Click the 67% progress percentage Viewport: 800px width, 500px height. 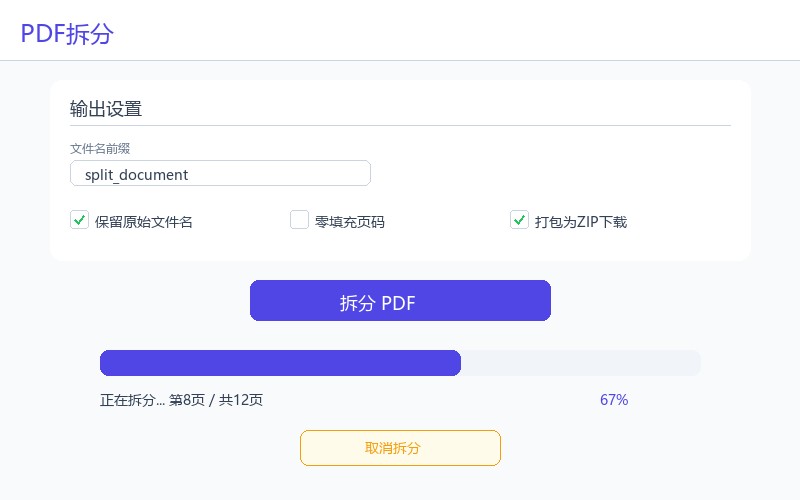[x=614, y=399]
